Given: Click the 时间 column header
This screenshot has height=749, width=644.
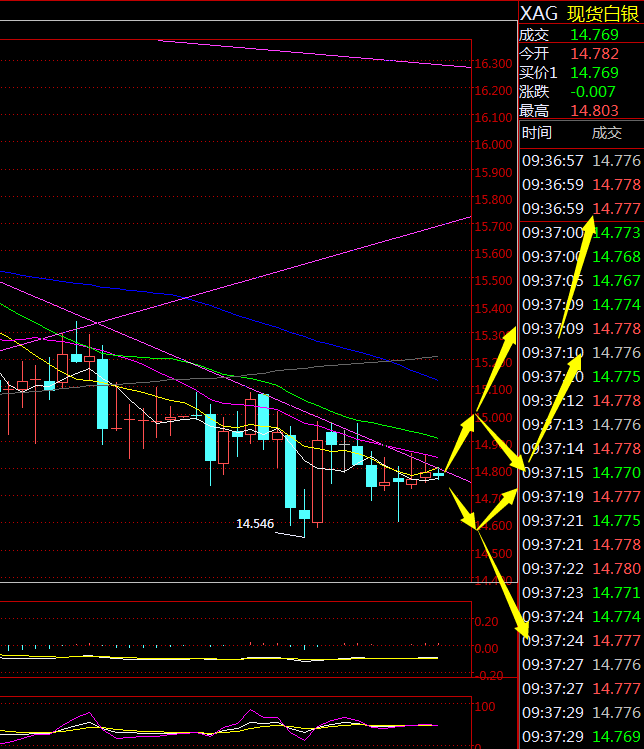Looking at the screenshot, I should pos(537,133).
